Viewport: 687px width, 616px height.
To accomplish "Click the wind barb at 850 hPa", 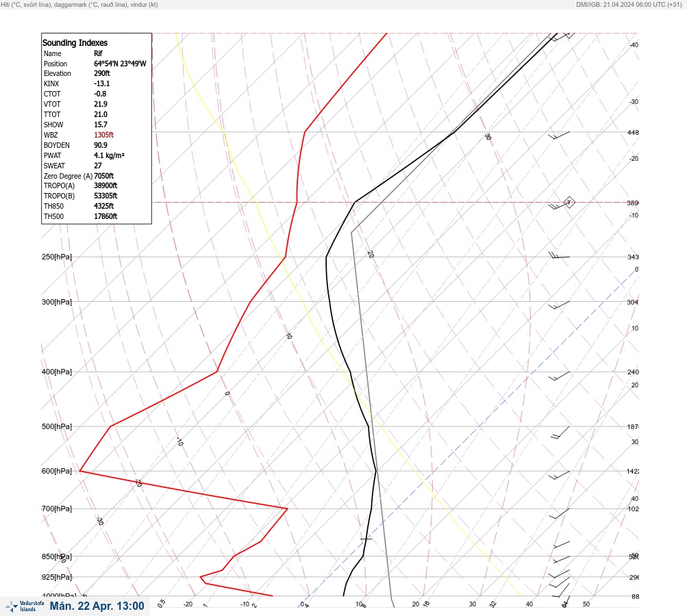I will point(561,559).
